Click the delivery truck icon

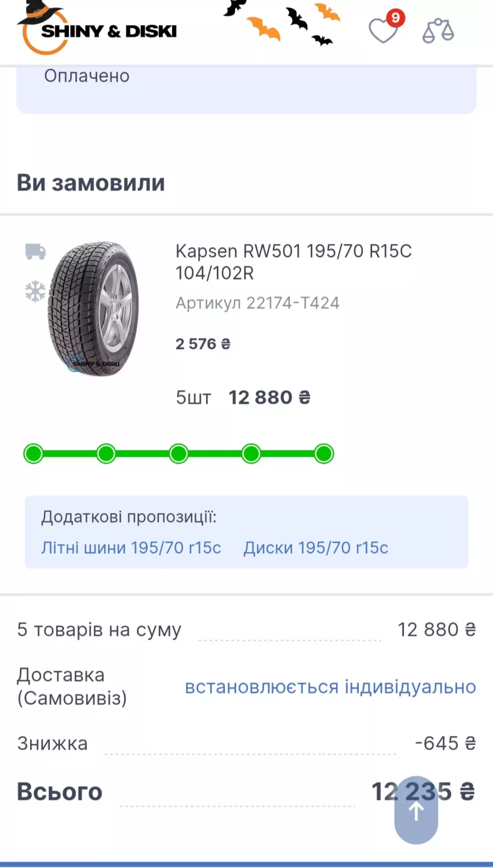(35, 252)
